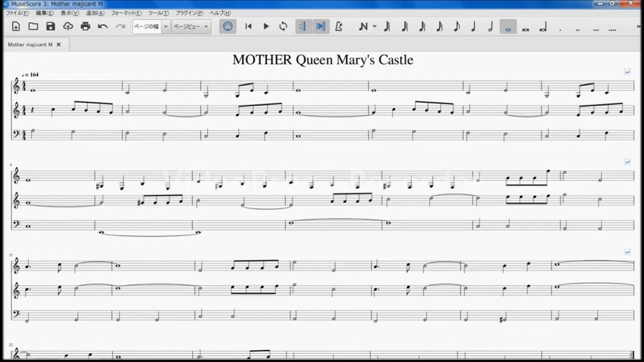The width and height of the screenshot is (644, 362).
Task: Start playback with the Play button
Action: click(x=266, y=27)
